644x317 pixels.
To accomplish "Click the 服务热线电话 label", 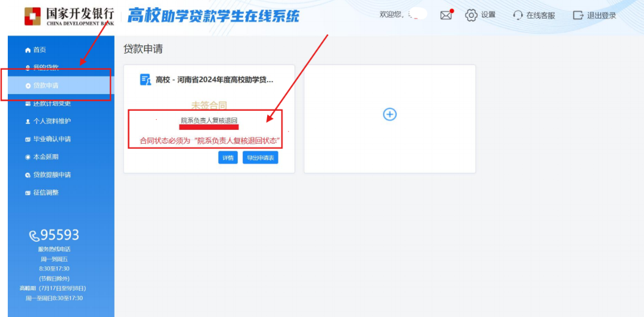I will click(54, 249).
